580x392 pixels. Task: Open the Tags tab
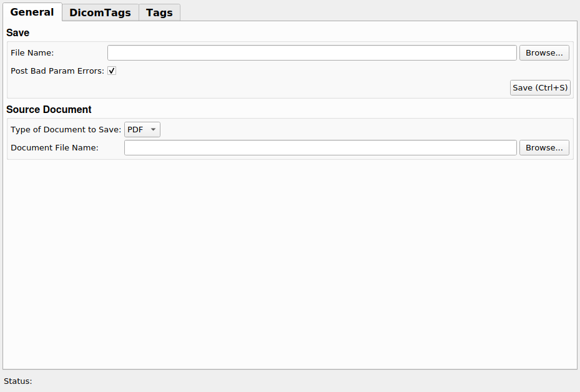pos(159,12)
